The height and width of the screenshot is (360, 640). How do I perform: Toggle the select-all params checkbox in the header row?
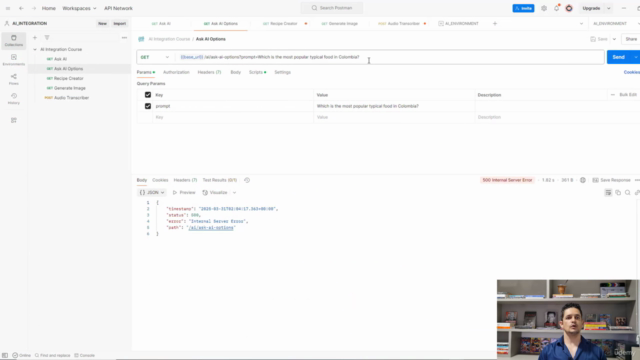tap(148, 95)
